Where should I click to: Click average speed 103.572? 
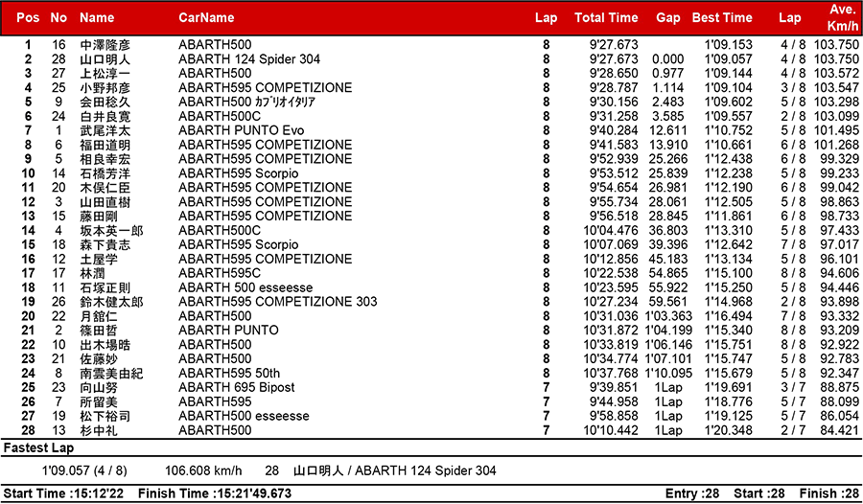(836, 74)
